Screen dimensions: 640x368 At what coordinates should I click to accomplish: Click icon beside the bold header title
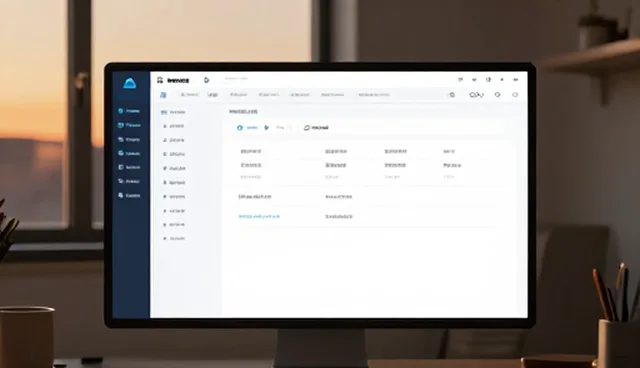(x=160, y=80)
